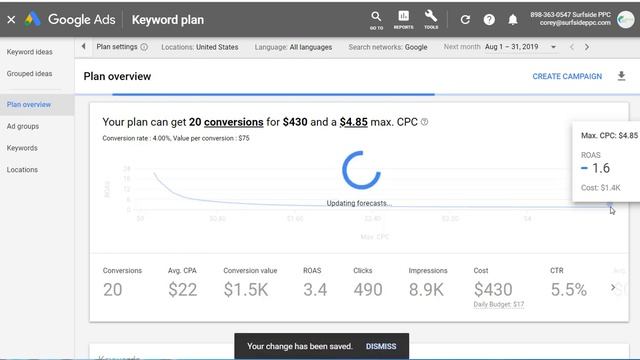Click CREATE CAMPAIGN
This screenshot has height=360, width=640.
pos(567,76)
